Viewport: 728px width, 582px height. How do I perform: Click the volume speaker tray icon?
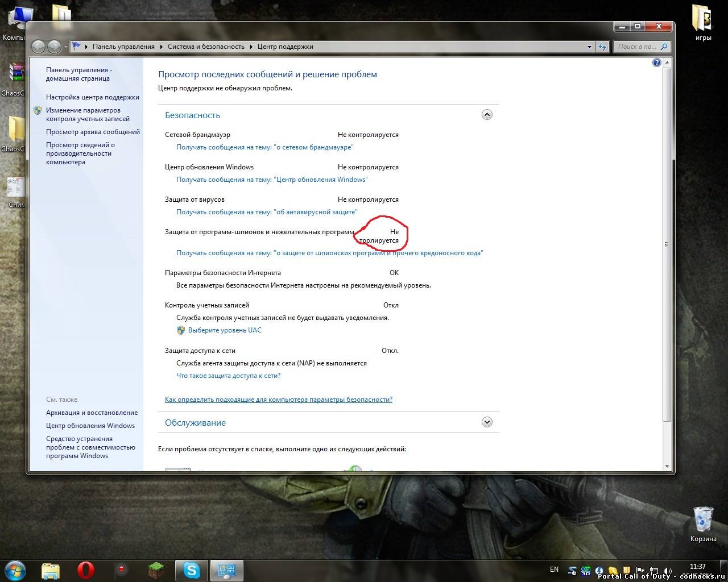tap(668, 570)
